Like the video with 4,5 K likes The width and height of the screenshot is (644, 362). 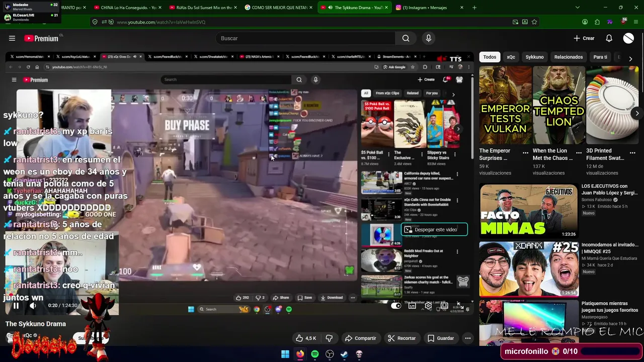[x=306, y=338]
